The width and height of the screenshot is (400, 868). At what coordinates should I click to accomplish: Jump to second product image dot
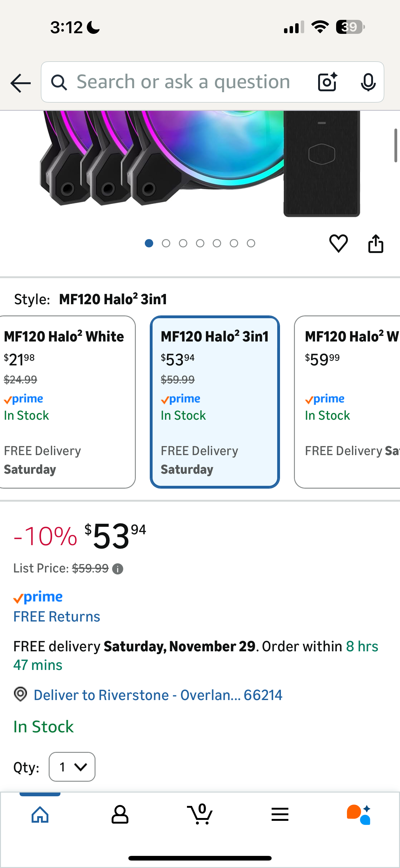(166, 243)
